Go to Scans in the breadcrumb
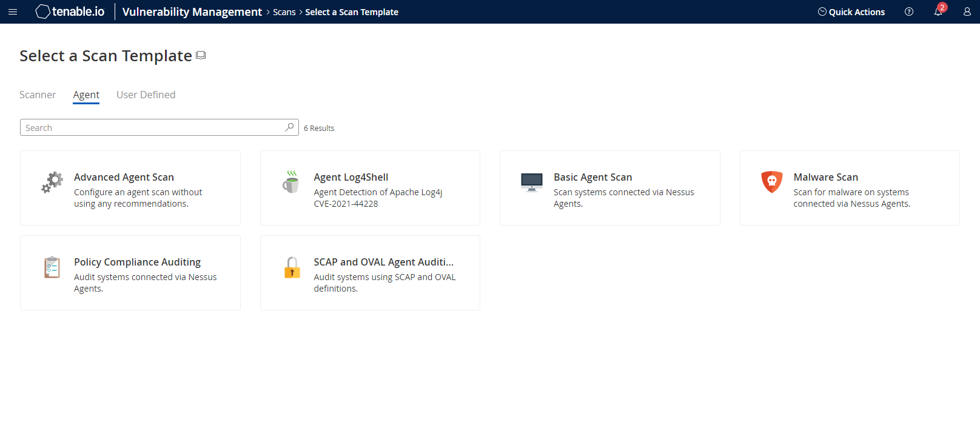 (284, 12)
